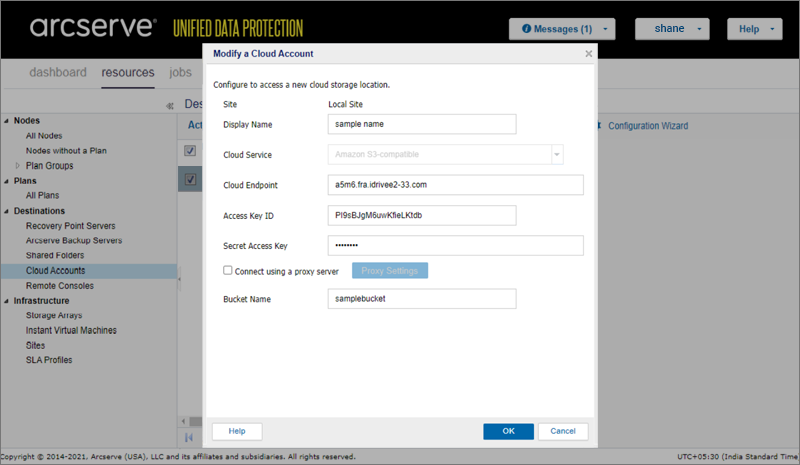Screen dimensions: 800x465
Task: Expand the Plan Groups tree node
Action: [x=18, y=165]
